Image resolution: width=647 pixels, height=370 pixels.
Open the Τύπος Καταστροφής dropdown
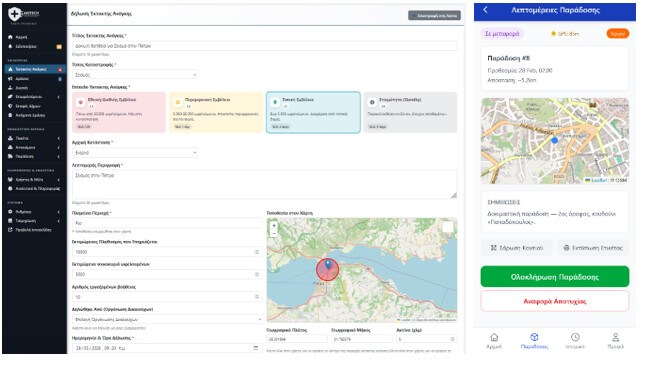(x=135, y=75)
